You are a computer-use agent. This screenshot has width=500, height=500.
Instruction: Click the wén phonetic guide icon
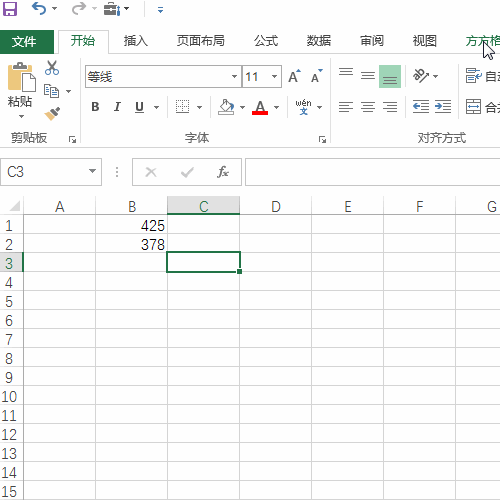click(303, 107)
